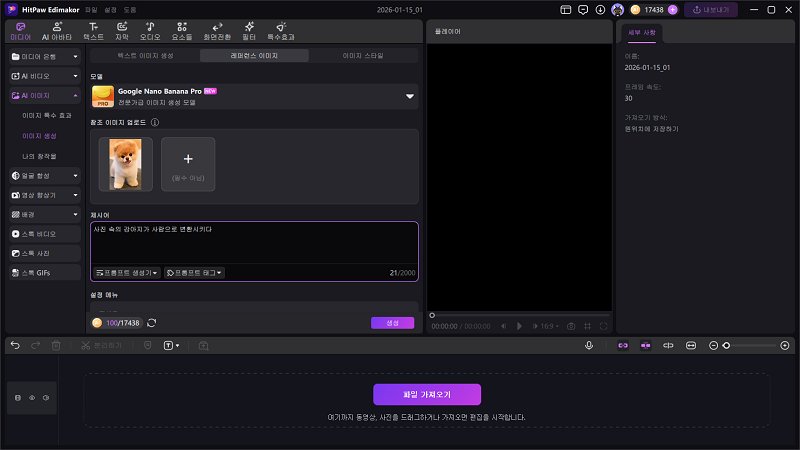Image resolution: width=800 pixels, height=450 pixels.
Task: Open the 프롬프트 생성기 dropdown
Action: pos(127,272)
